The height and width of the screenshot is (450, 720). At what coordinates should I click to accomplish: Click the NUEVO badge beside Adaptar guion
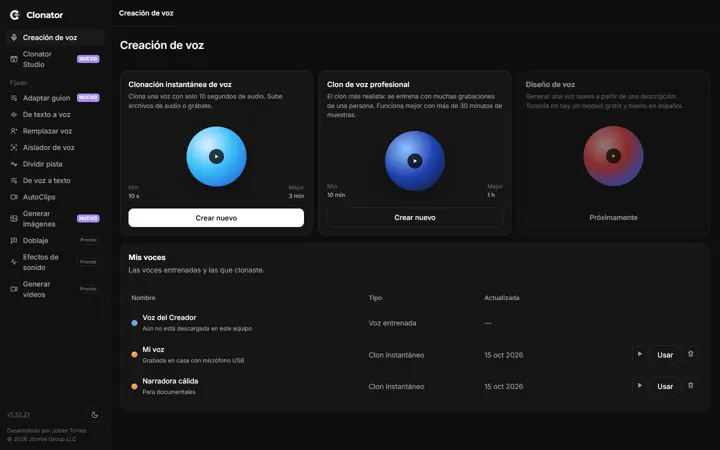click(88, 98)
